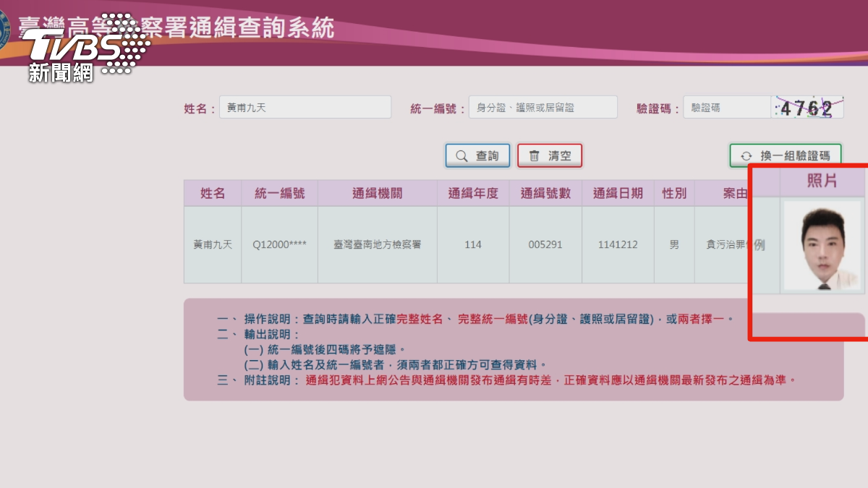Image resolution: width=868 pixels, height=488 pixels.
Task: Open the wanted person's photo thumbnail
Action: [x=822, y=246]
